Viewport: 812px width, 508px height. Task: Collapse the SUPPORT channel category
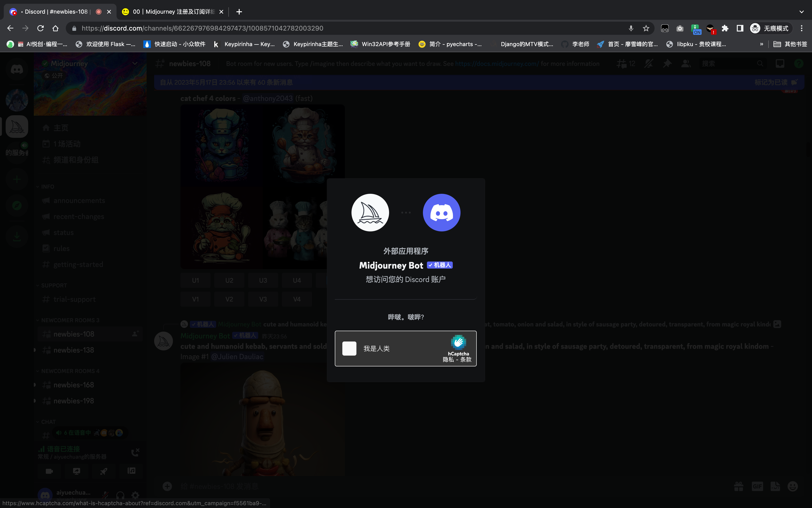(51, 285)
